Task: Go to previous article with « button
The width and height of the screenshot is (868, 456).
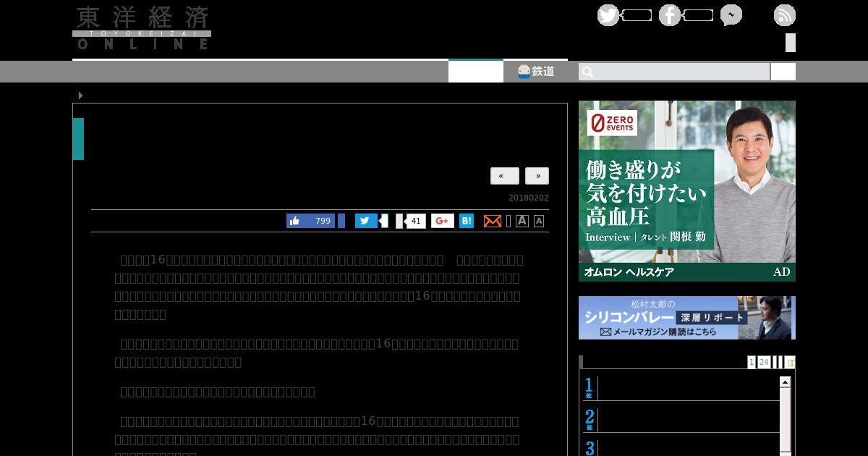Action: (505, 176)
